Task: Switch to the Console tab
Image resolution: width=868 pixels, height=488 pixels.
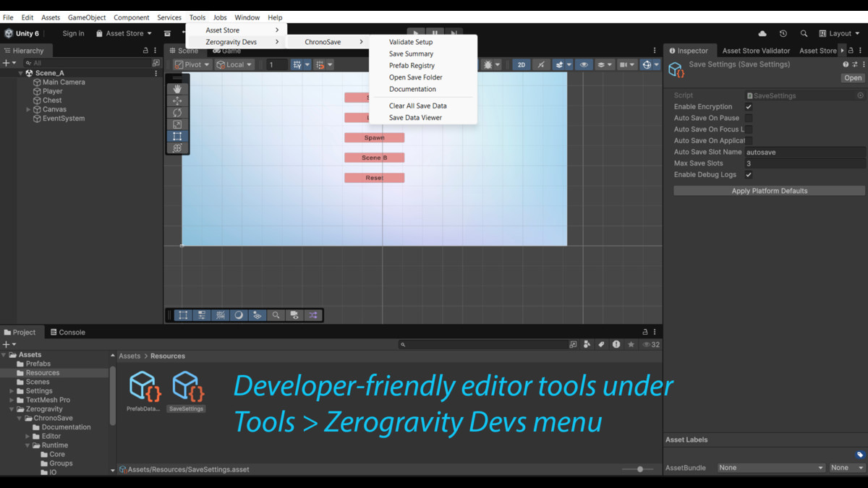Action: click(x=67, y=333)
